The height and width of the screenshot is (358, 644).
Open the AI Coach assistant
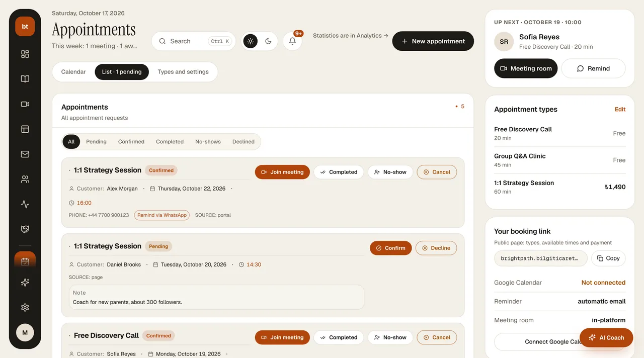[606, 337]
